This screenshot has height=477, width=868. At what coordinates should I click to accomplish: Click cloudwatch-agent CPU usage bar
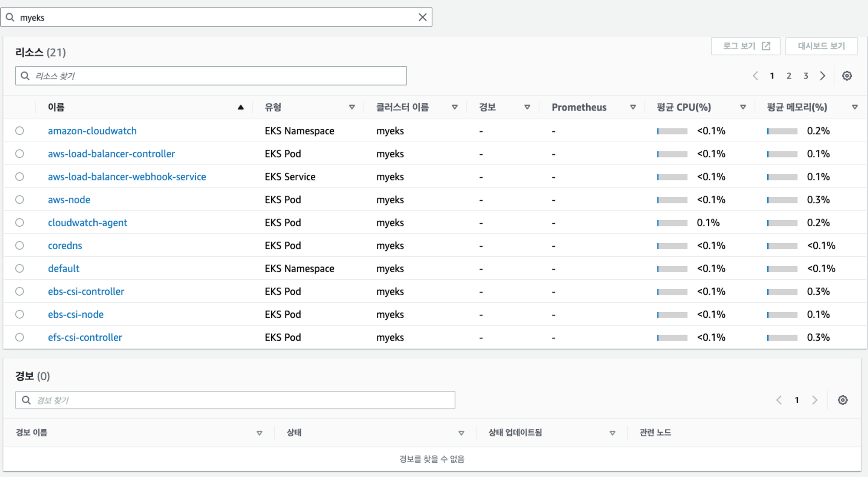[x=672, y=223]
